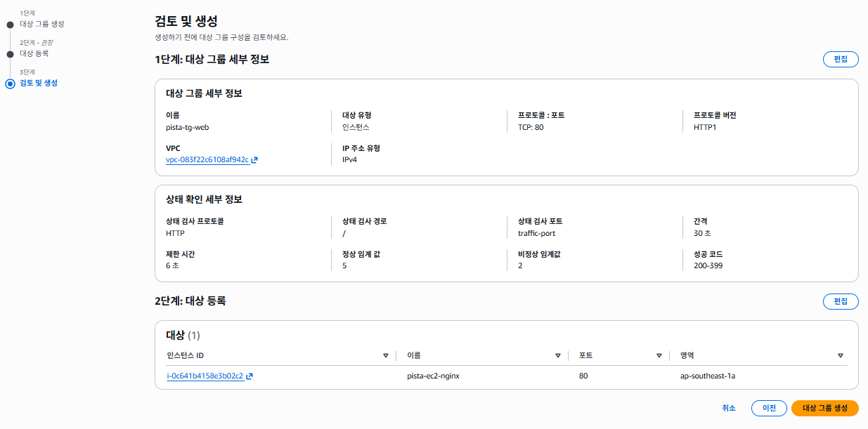The width and height of the screenshot is (868, 429).
Task: Click 편집 button for step 2 targets
Action: point(841,302)
